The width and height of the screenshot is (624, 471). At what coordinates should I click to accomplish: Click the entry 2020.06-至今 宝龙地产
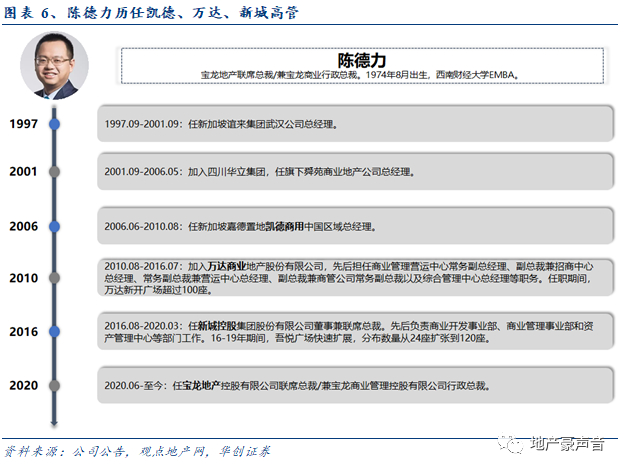pos(355,385)
